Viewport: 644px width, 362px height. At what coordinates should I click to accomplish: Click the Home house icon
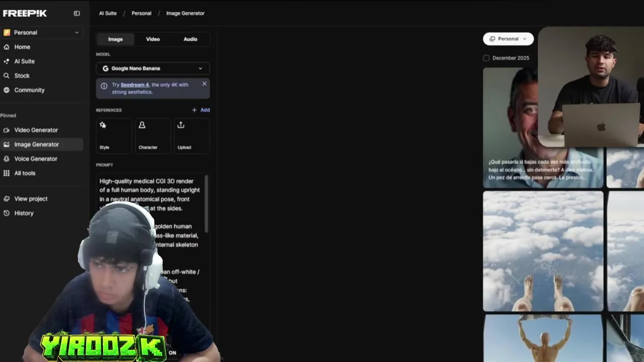(x=7, y=47)
